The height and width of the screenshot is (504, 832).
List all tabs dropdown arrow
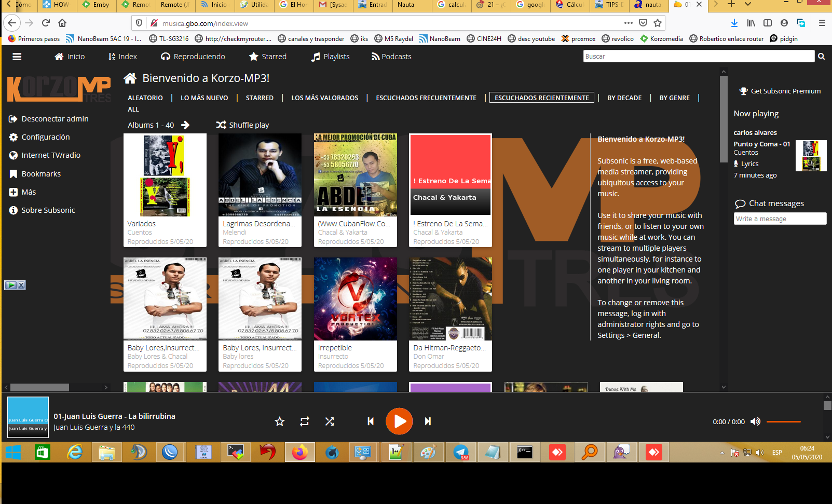coord(748,4)
